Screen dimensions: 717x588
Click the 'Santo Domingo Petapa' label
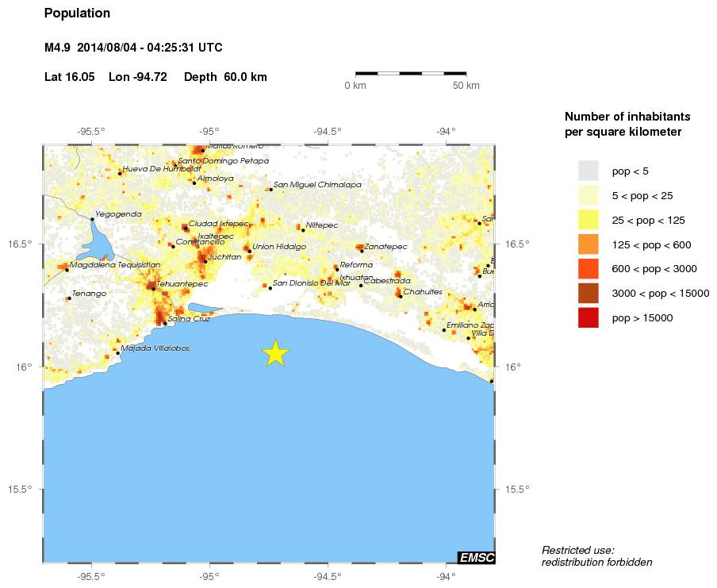(223, 161)
